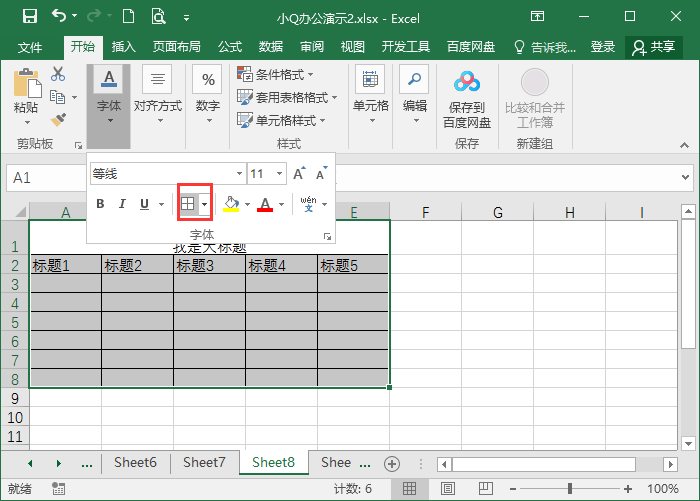Switch to Sheet6 tab

click(x=135, y=462)
